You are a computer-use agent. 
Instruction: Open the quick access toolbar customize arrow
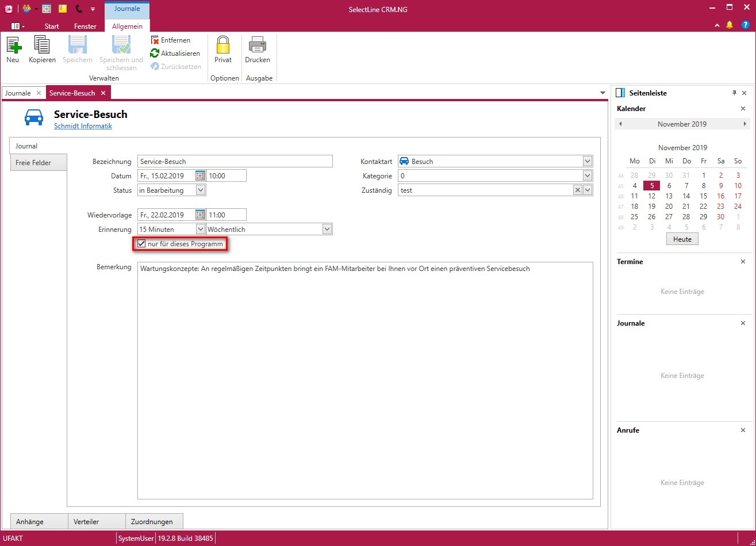click(x=93, y=9)
